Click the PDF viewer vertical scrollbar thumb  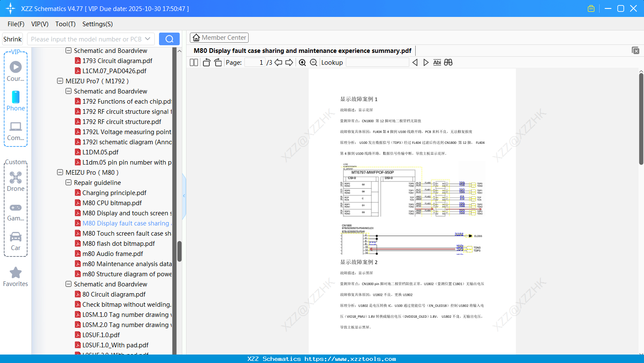click(641, 119)
